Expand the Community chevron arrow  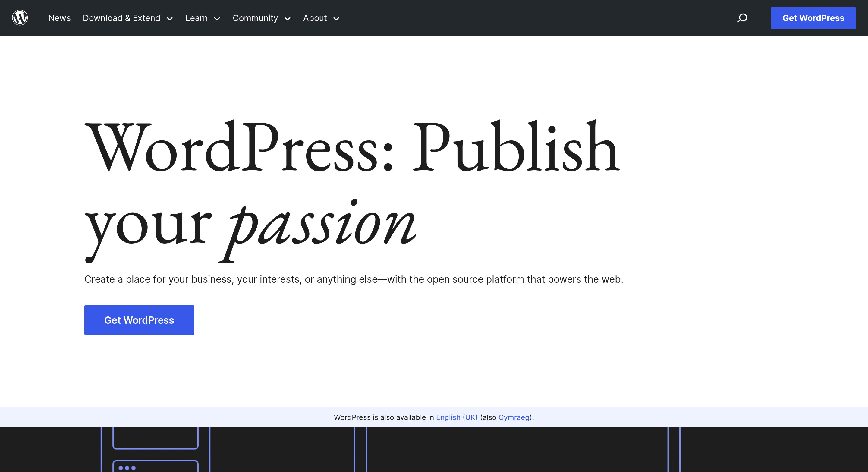pos(288,19)
